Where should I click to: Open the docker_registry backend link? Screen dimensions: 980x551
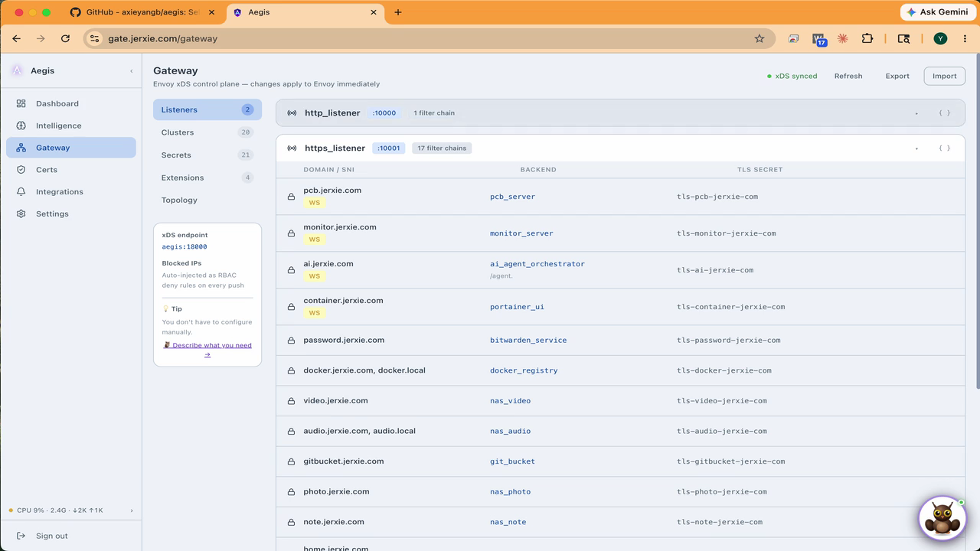pyautogui.click(x=524, y=370)
